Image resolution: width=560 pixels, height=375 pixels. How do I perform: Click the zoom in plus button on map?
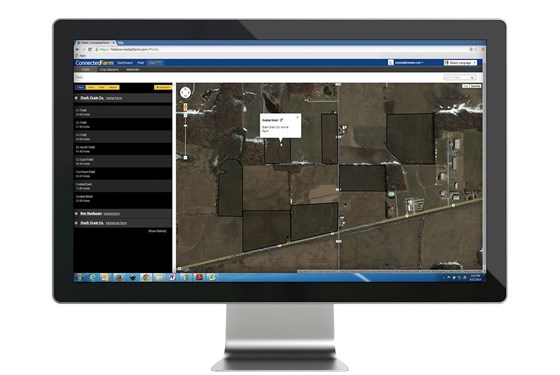(185, 115)
